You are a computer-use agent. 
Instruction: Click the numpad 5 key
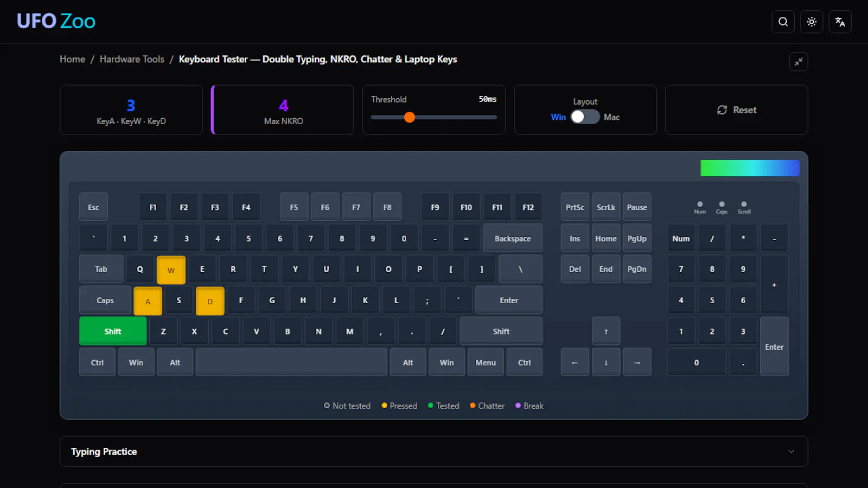[x=712, y=300]
